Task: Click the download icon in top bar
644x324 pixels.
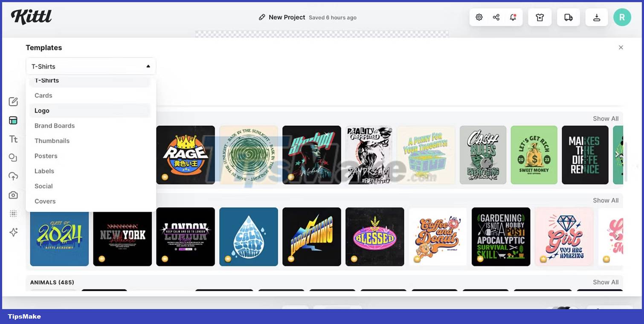Action: pos(597,17)
